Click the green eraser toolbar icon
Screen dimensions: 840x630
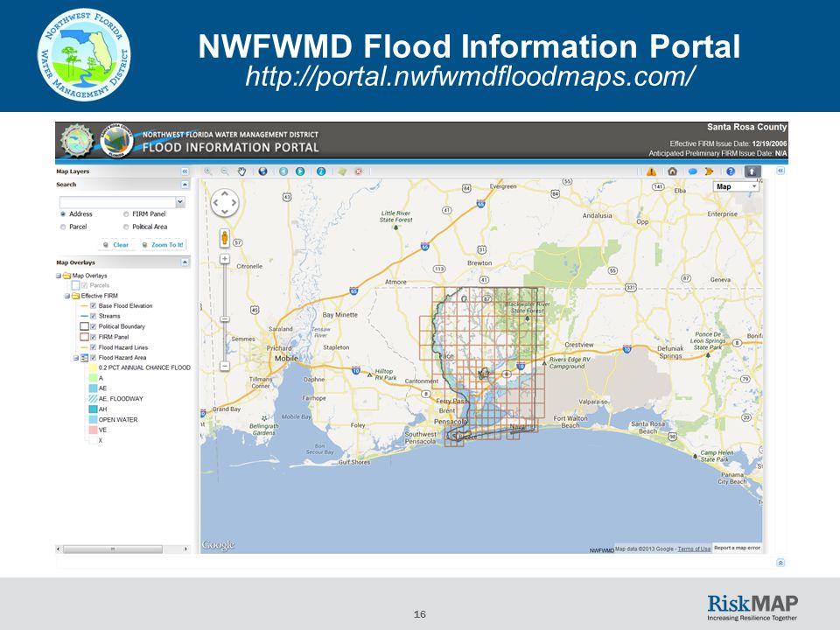pos(342,171)
